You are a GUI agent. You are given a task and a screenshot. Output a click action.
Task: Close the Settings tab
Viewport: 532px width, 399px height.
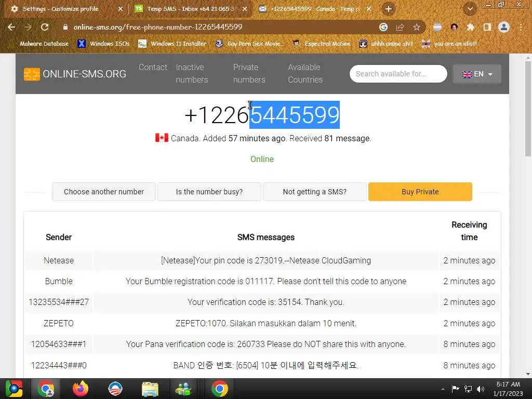click(121, 9)
